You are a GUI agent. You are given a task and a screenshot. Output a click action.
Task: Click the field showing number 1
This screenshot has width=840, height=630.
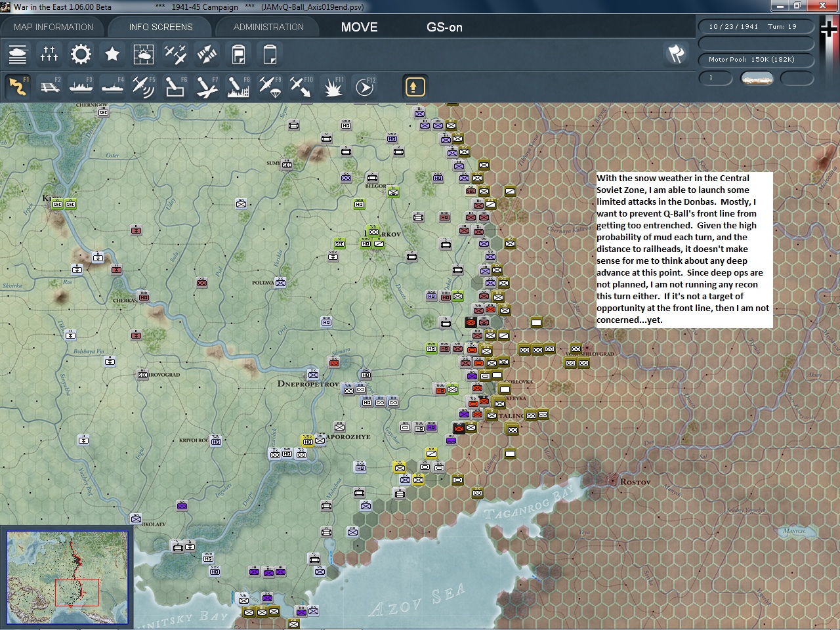tap(716, 77)
